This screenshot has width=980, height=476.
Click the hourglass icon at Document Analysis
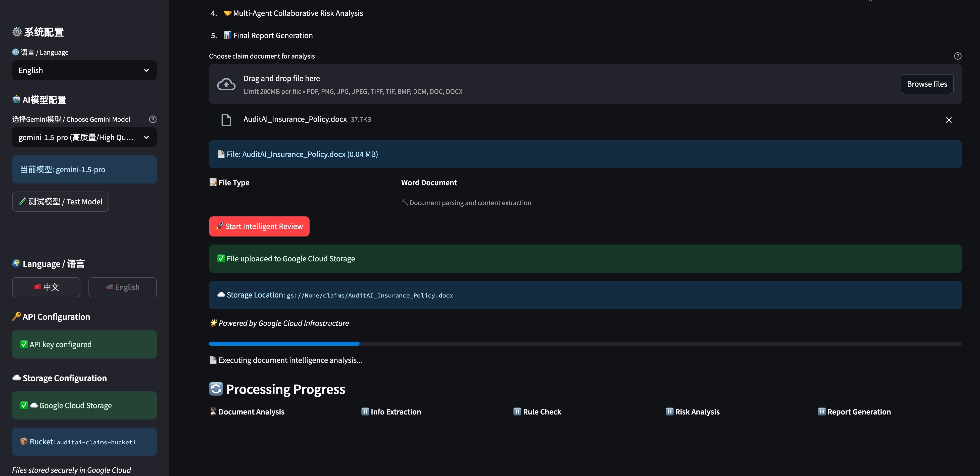[213, 412]
